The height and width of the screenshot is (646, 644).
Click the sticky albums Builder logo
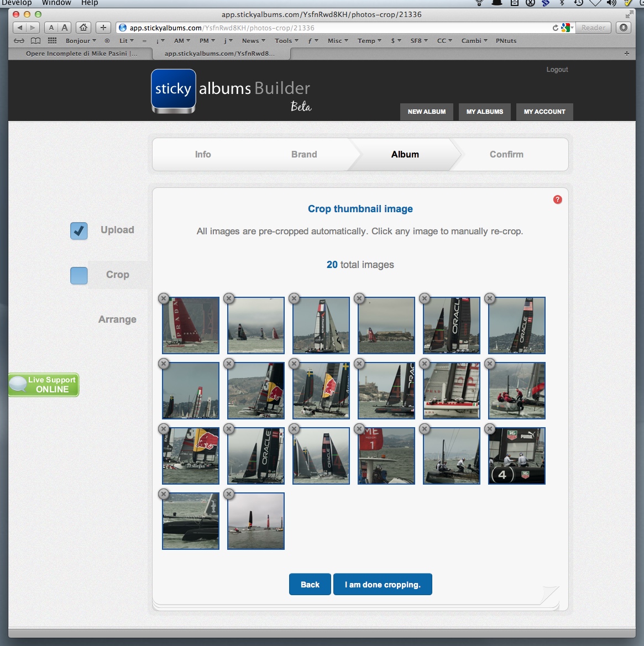click(x=231, y=91)
